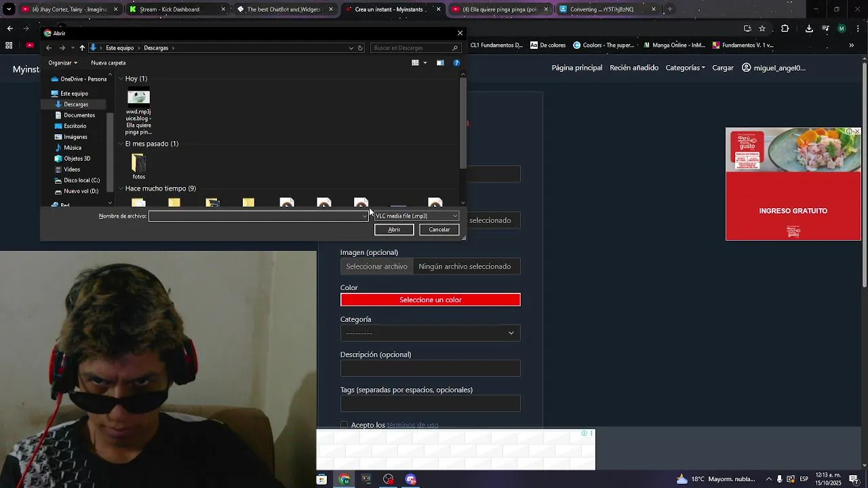Click the file list vertical scrollbar

point(463,123)
